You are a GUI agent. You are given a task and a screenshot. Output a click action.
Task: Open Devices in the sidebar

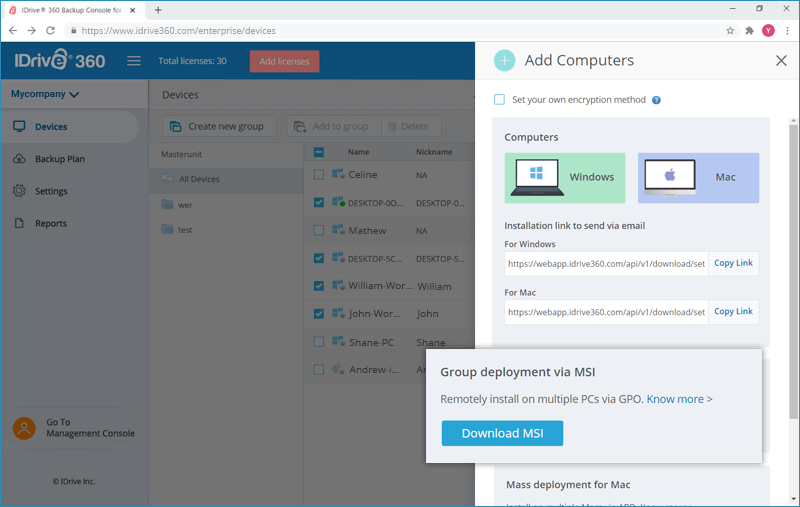pyautogui.click(x=69, y=126)
